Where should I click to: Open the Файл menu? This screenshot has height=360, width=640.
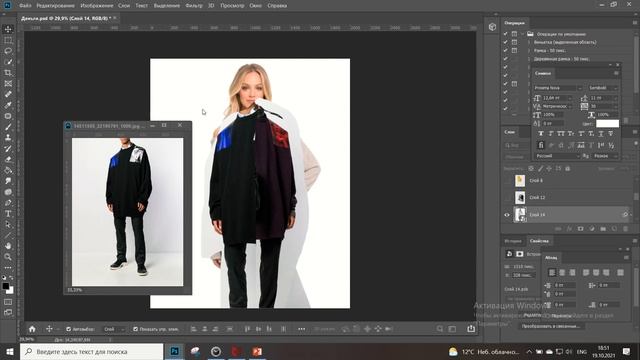[25, 6]
